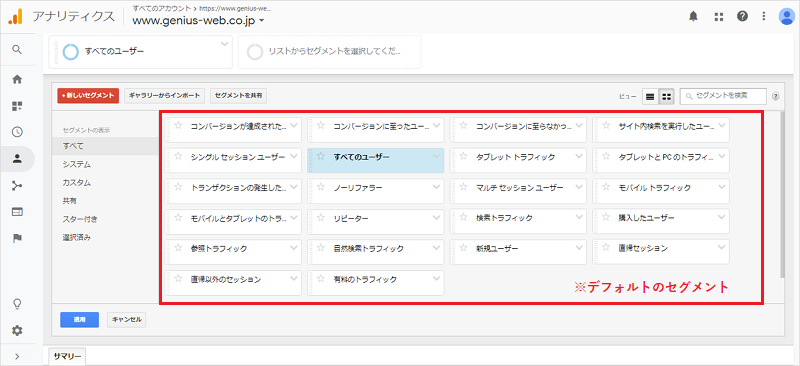The image size is (800, 366).
Task: Open dropdown arrow on モバイル トラフィック card
Action: tap(721, 187)
